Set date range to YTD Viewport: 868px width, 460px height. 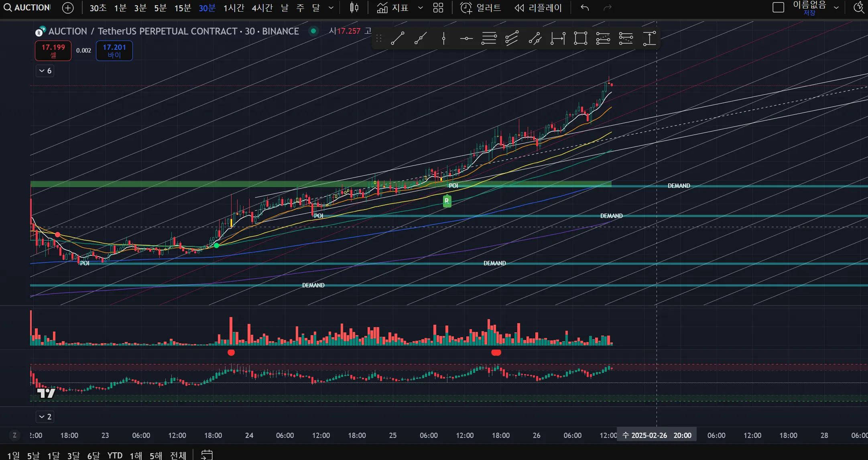(115, 456)
